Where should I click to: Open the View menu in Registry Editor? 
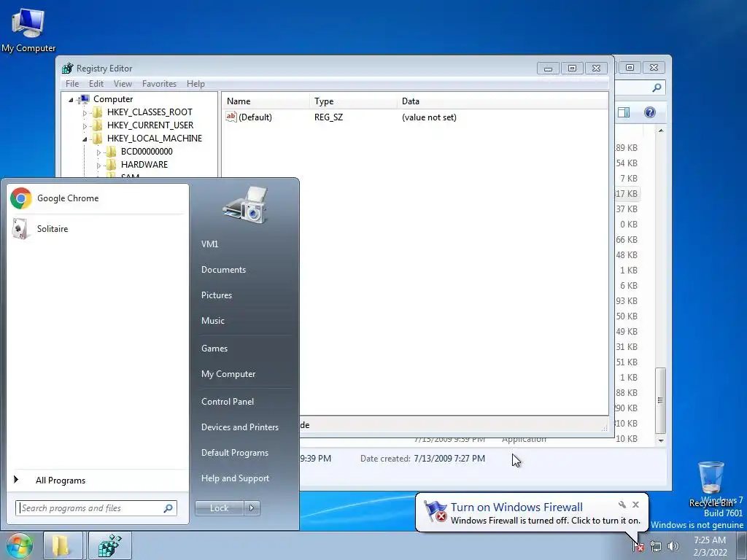pos(123,84)
